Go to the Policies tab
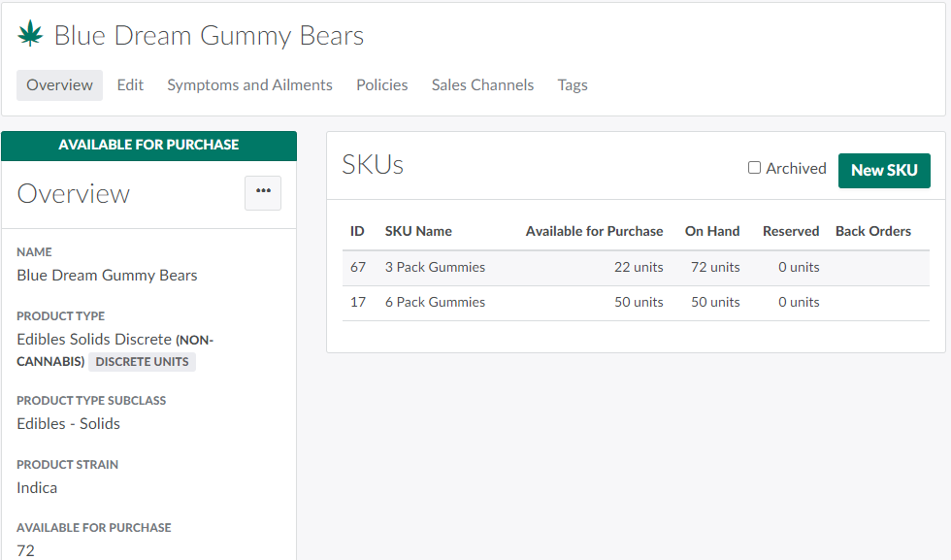This screenshot has height=560, width=951. click(381, 85)
